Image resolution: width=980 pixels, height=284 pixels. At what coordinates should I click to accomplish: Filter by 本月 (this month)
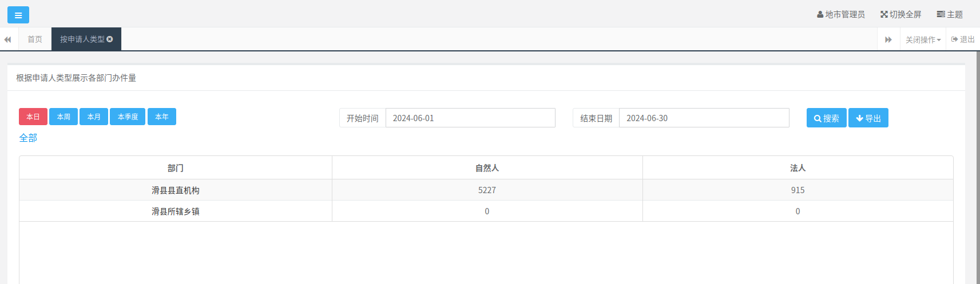pos(94,117)
